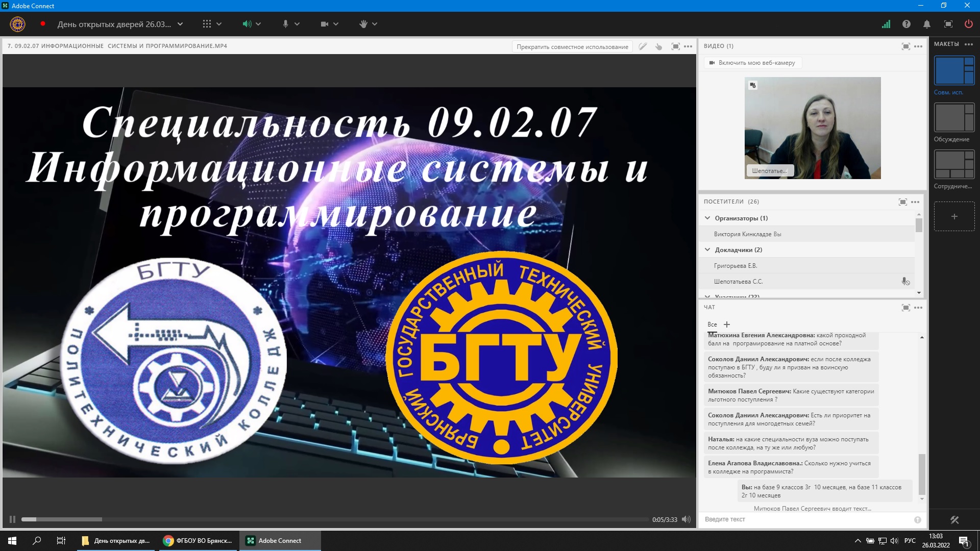Click the BGTU logo icon in top bar
The width and height of the screenshot is (980, 551).
click(17, 24)
